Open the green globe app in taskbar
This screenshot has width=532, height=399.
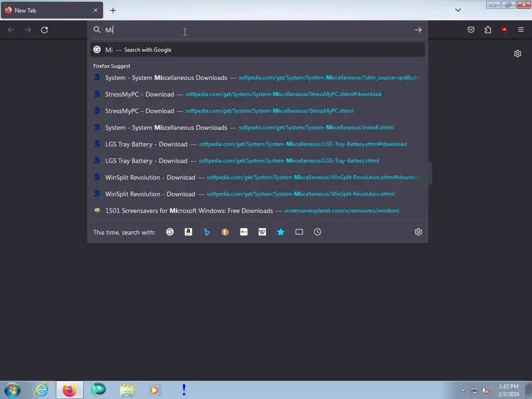98,390
